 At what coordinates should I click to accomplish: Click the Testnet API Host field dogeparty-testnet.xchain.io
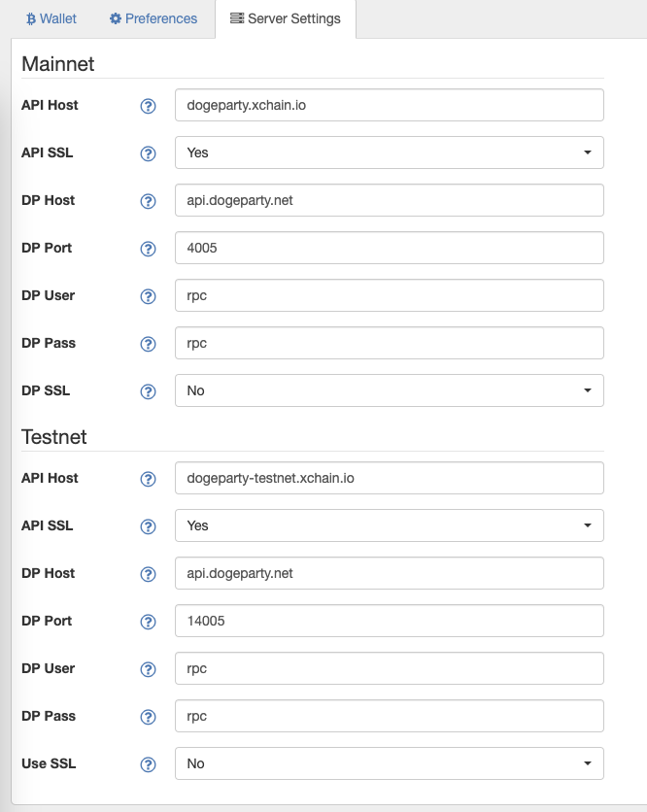(x=389, y=478)
